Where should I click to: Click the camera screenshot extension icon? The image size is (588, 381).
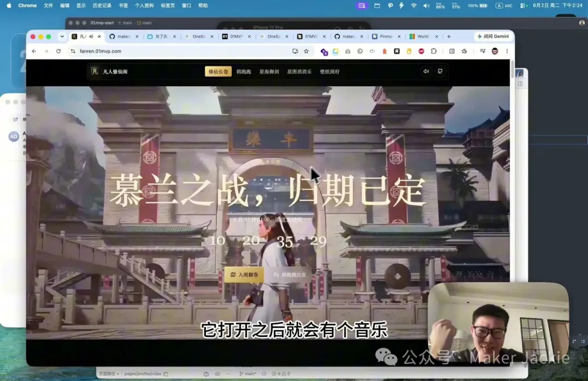click(347, 51)
